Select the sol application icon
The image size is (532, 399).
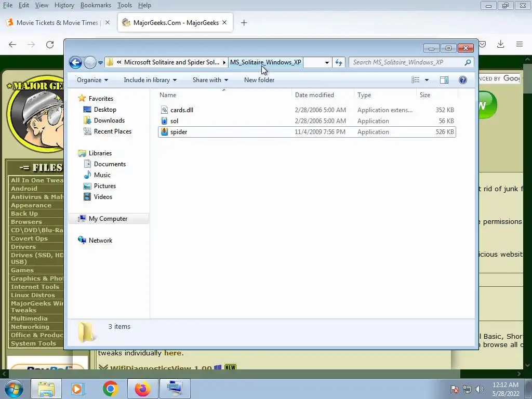(164, 121)
